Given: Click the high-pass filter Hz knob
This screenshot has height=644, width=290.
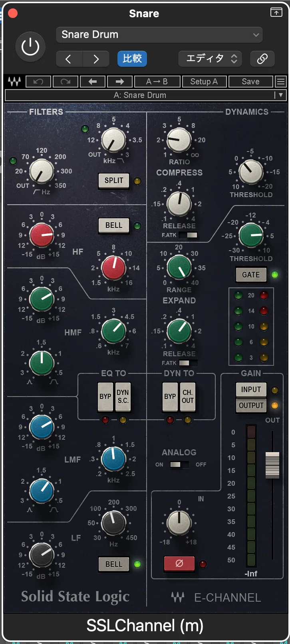Looking at the screenshot, I should (x=42, y=171).
